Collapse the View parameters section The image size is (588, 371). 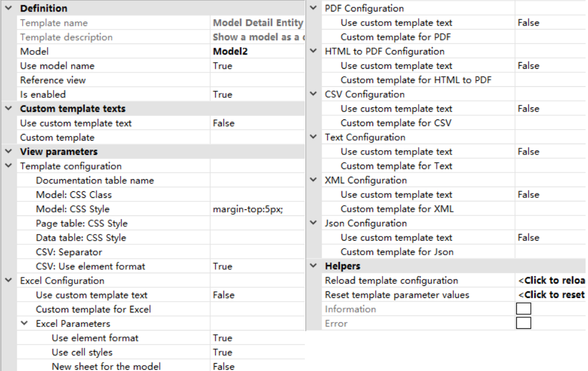point(8,151)
